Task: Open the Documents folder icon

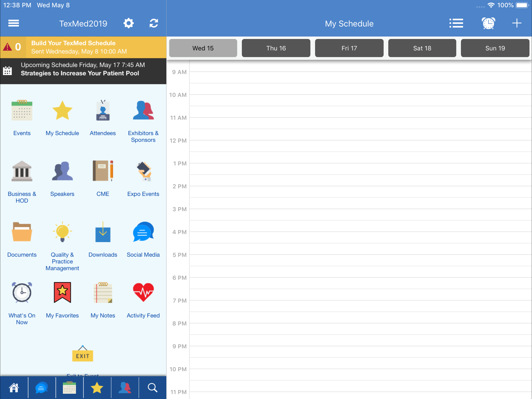Action: coord(22,232)
